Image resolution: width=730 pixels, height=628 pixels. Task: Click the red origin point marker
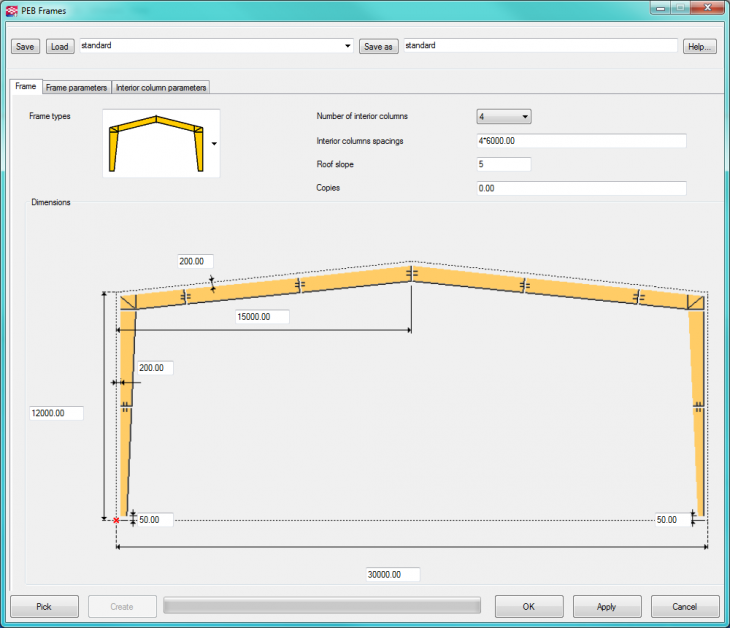pos(117,520)
